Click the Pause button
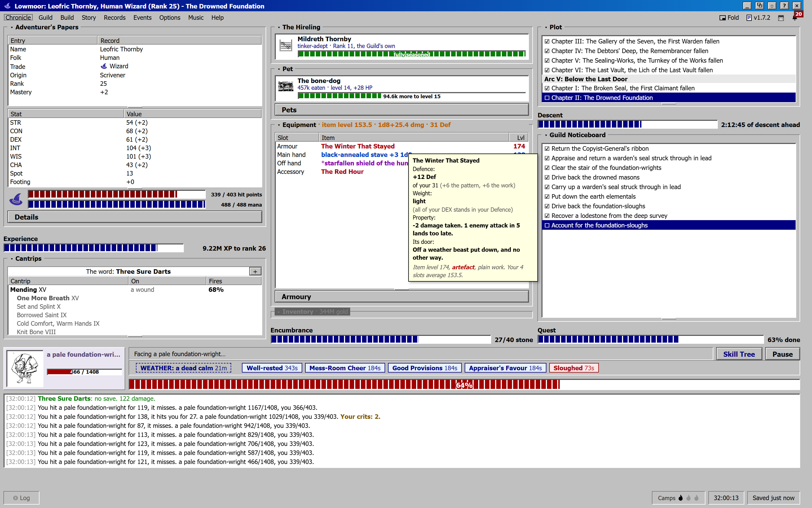812x508 pixels. (782, 354)
